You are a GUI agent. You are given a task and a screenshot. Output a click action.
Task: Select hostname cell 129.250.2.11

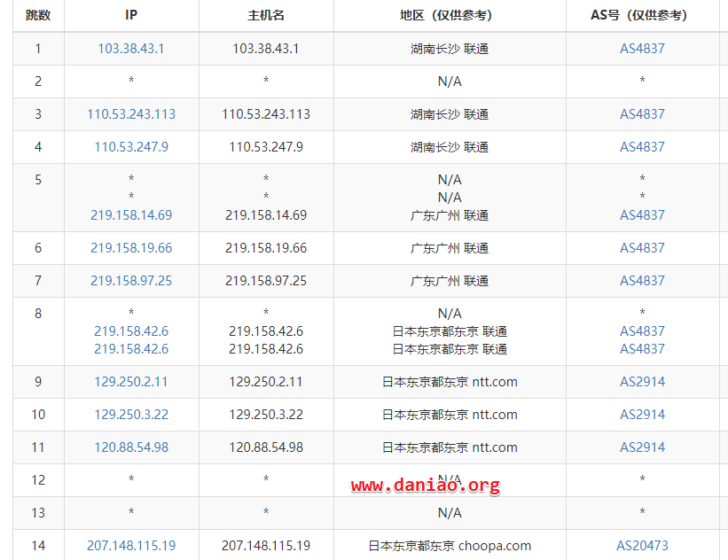[x=265, y=382]
